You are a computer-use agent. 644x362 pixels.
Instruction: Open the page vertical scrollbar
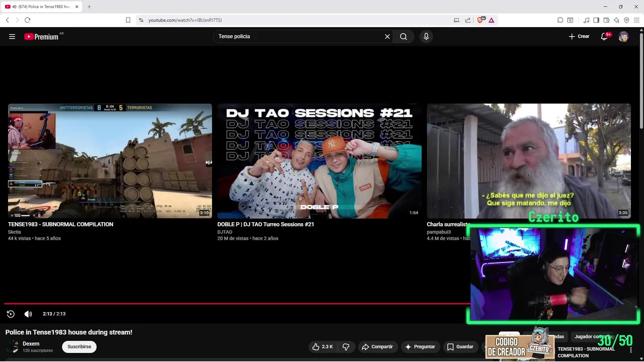click(641, 80)
